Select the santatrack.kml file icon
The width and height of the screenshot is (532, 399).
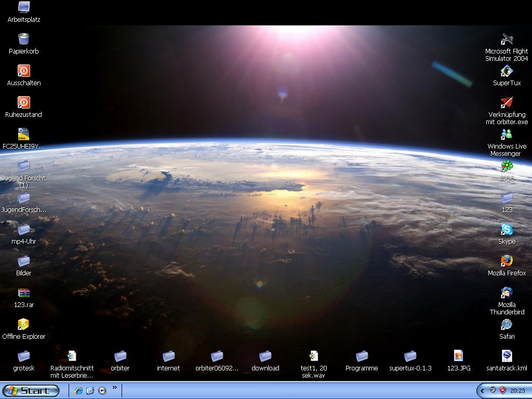click(507, 356)
